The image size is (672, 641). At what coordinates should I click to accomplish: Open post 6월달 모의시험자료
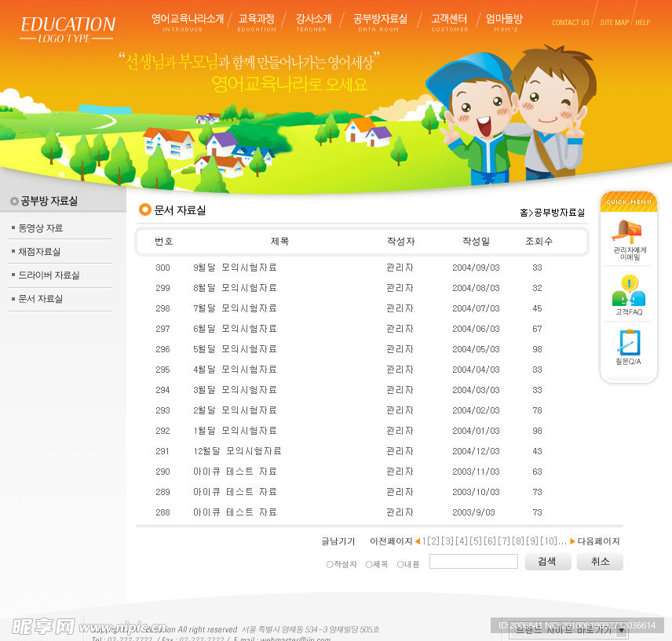click(x=235, y=329)
